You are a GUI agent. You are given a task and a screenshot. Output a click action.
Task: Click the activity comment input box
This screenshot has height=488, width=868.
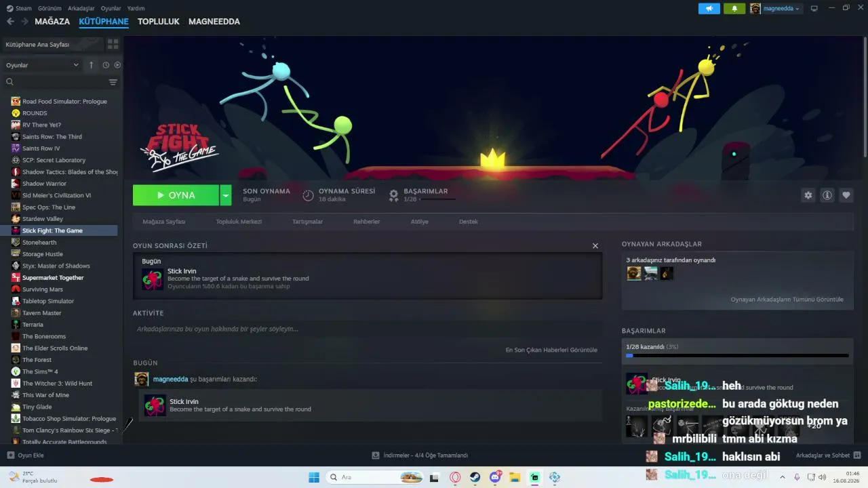point(368,329)
